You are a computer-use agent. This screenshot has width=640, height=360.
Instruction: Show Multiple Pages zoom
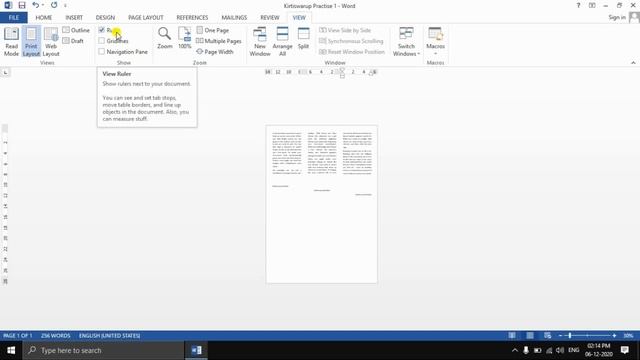click(x=219, y=41)
